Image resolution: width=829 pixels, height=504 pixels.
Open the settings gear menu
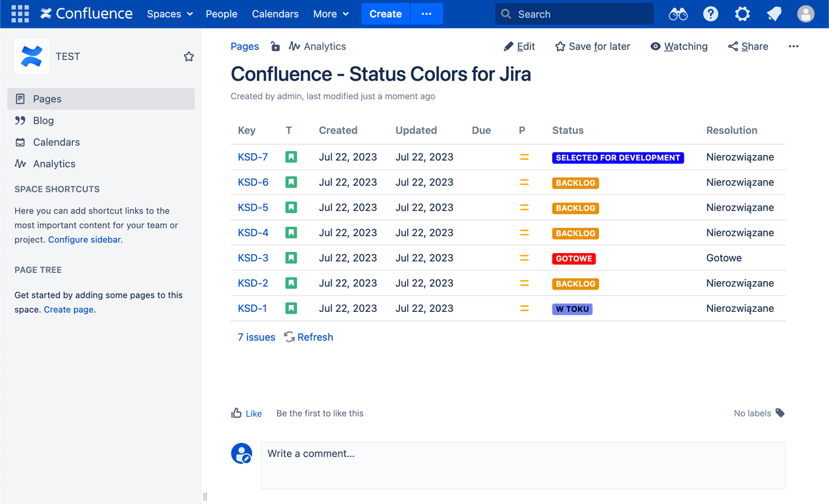[742, 14]
